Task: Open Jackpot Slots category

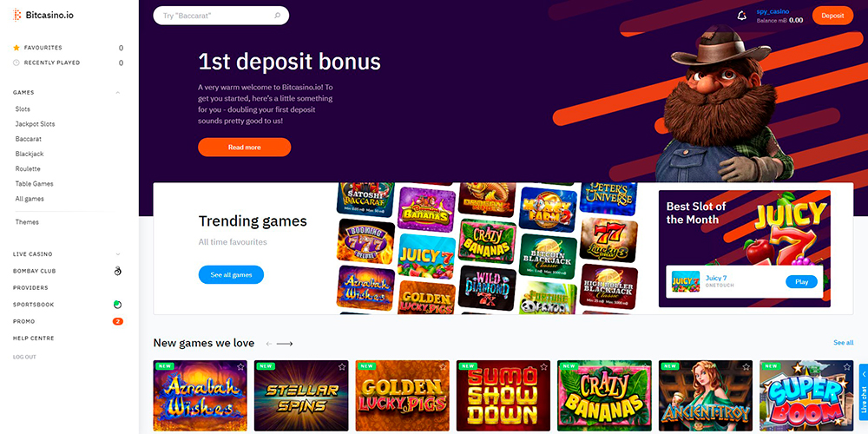Action: 35,124
